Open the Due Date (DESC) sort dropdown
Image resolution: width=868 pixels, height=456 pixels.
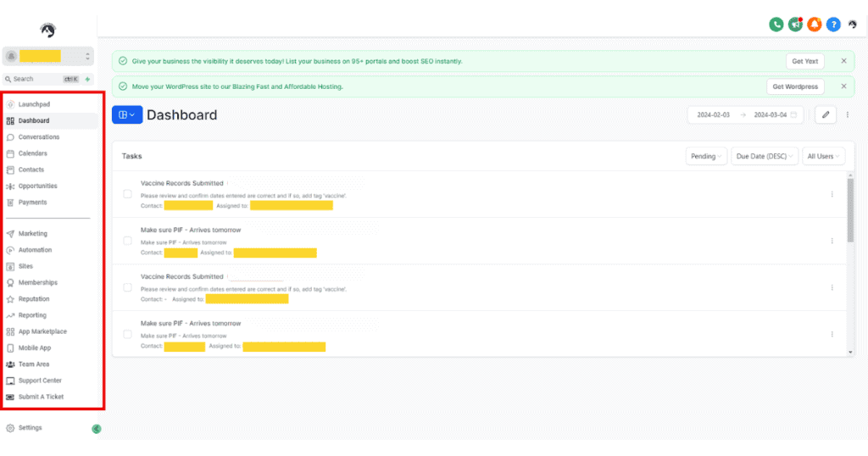[x=765, y=156]
